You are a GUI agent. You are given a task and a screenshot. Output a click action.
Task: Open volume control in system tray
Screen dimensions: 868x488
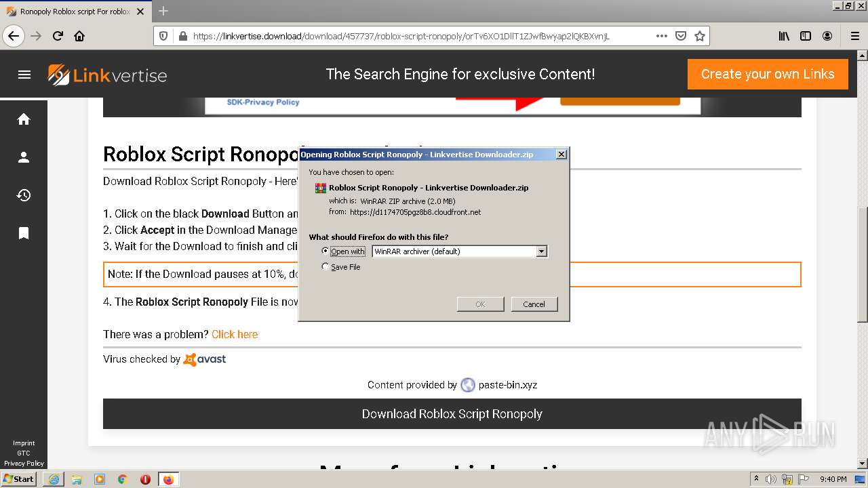[771, 479]
